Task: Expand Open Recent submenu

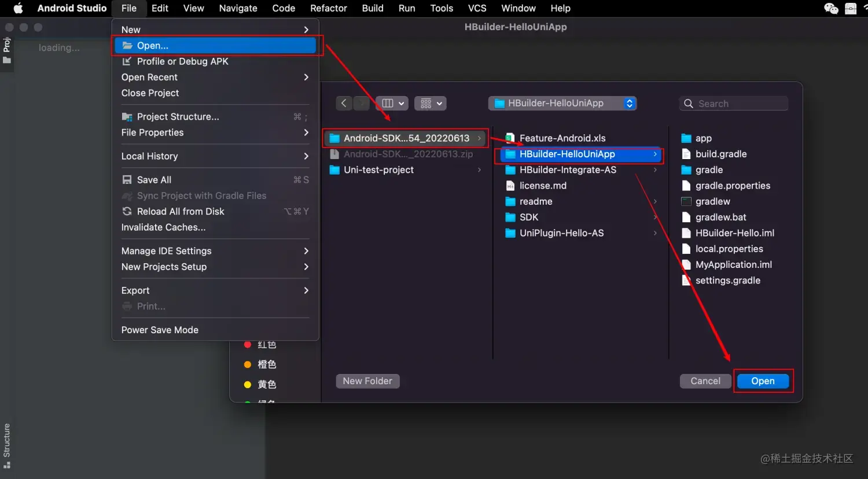Action: 215,77
